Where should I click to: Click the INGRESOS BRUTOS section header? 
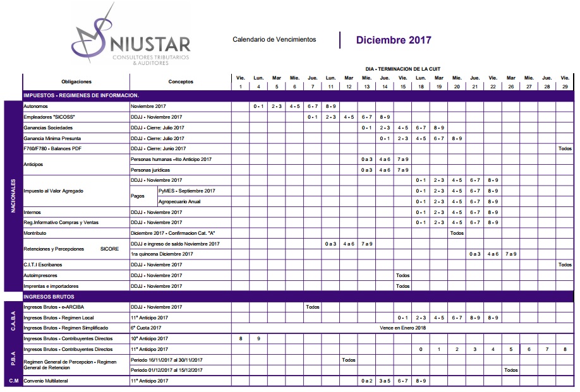(x=49, y=296)
